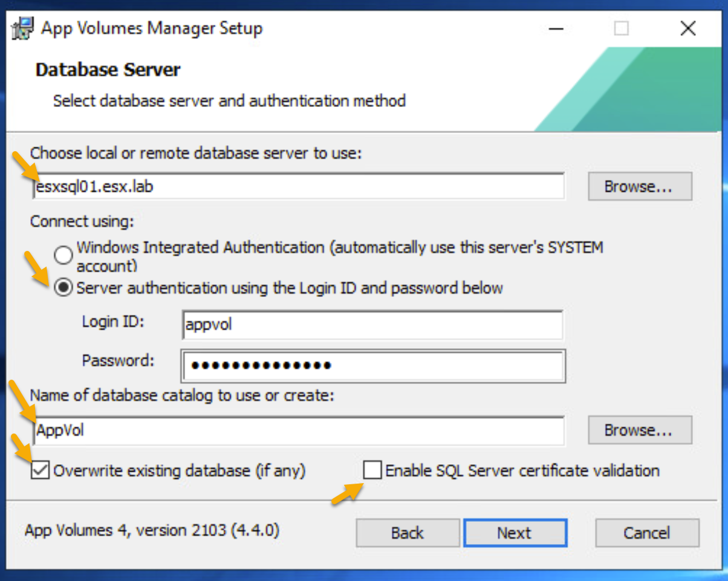
Task: Click the database catalog name field
Action: click(x=298, y=430)
